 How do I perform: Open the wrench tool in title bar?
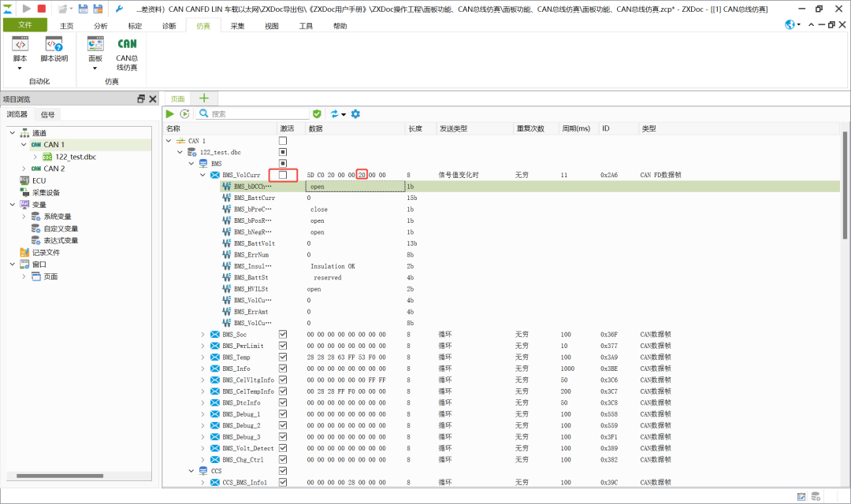coord(120,9)
